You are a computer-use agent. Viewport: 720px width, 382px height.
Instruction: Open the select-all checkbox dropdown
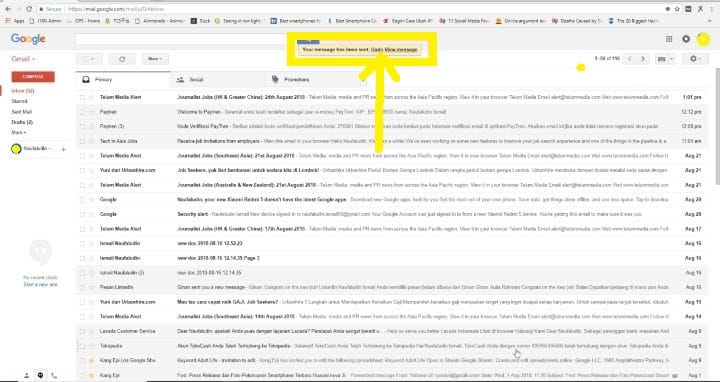click(89, 59)
